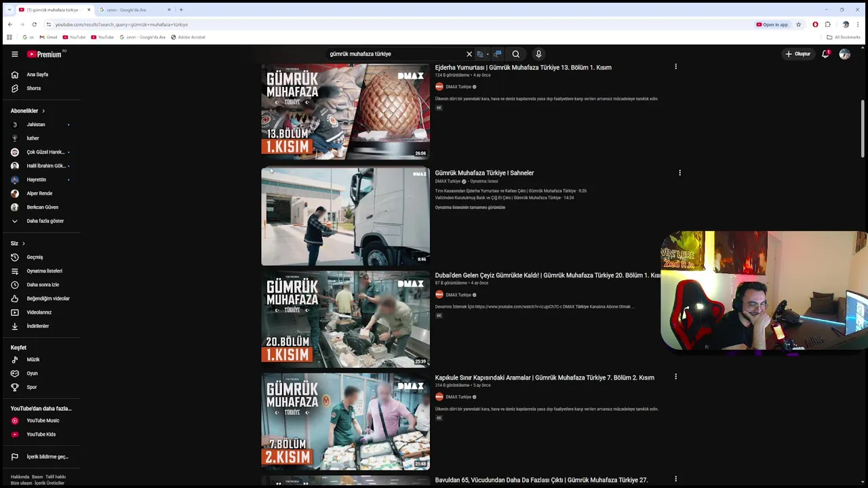
Task: Open 7. Bölüm 2. Kısım thumbnail
Action: point(345,422)
